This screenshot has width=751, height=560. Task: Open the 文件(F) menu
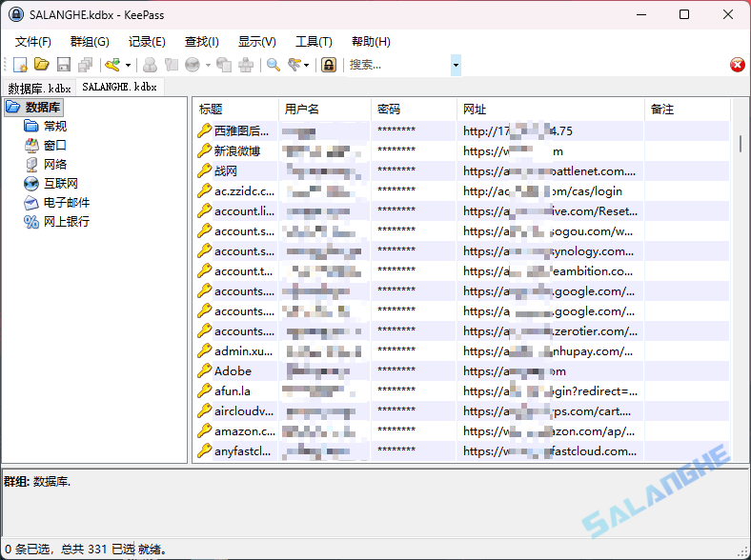(x=33, y=42)
